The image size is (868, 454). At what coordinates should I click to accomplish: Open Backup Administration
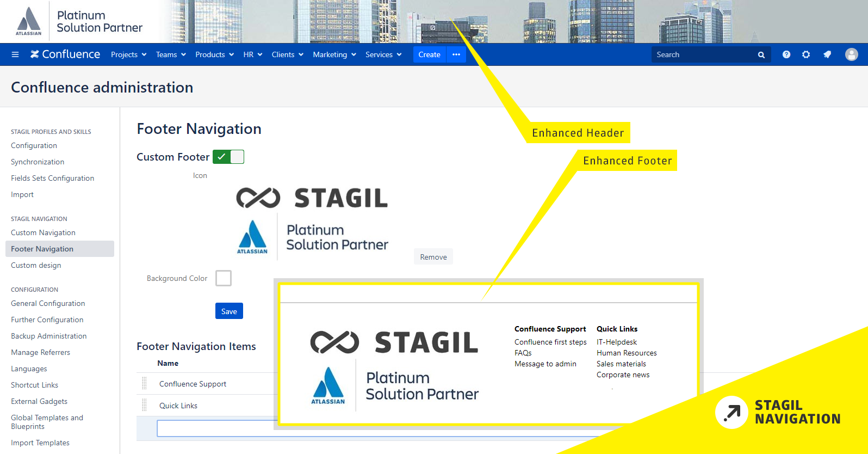[x=49, y=336]
